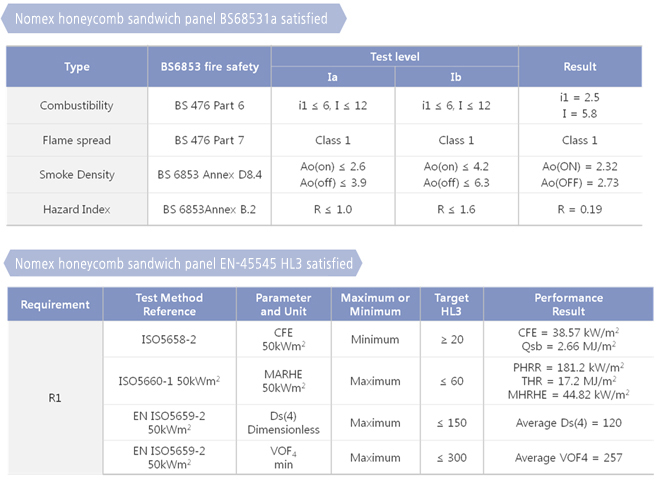Select the 'Result' column header
This screenshot has height=480, width=660.
[580, 67]
